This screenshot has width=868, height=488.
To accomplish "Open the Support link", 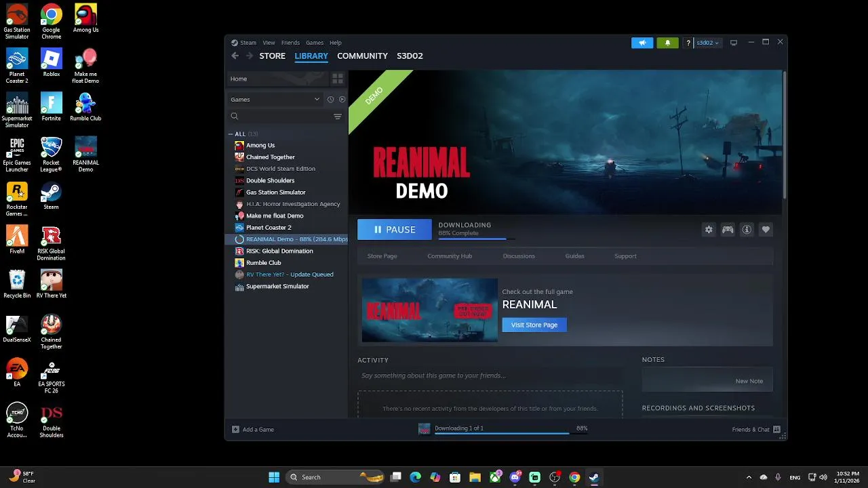I will 625,256.
